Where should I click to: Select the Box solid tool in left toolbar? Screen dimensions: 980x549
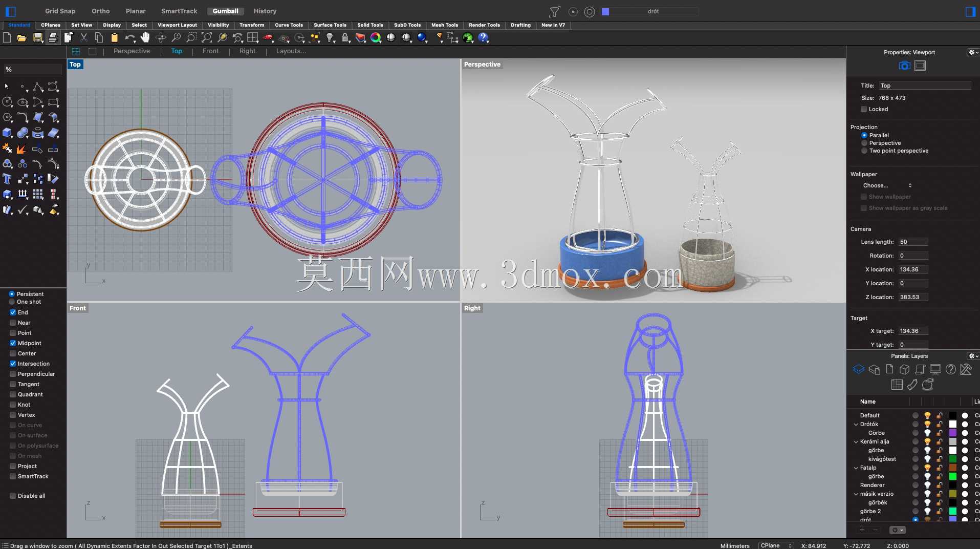(7, 133)
